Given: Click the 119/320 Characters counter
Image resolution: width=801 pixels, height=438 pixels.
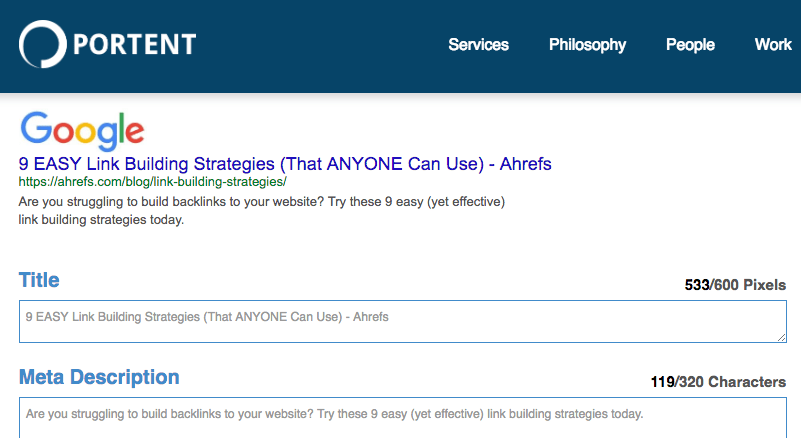Looking at the screenshot, I should [718, 382].
